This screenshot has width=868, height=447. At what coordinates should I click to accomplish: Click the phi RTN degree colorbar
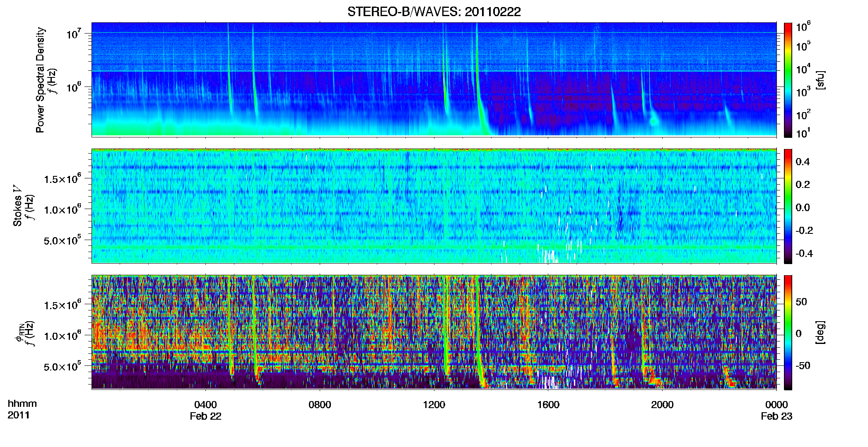pos(788,332)
